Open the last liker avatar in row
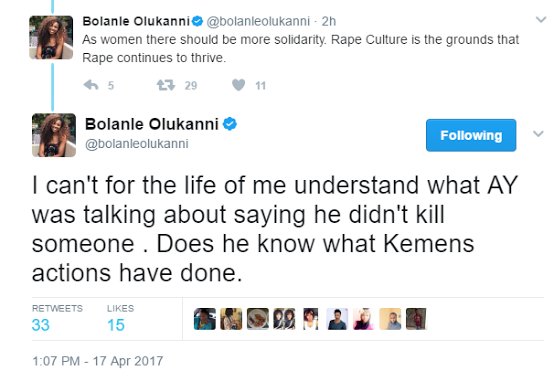The image size is (556, 381). (416, 319)
